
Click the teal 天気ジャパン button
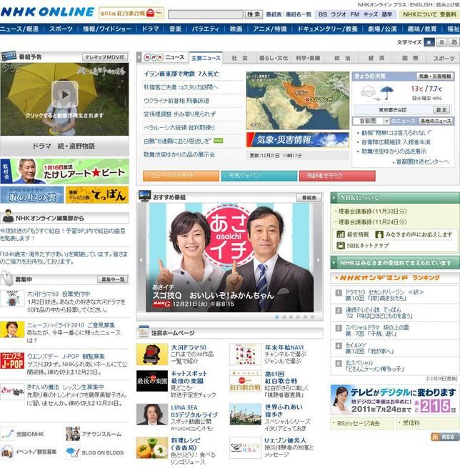[x=259, y=176]
